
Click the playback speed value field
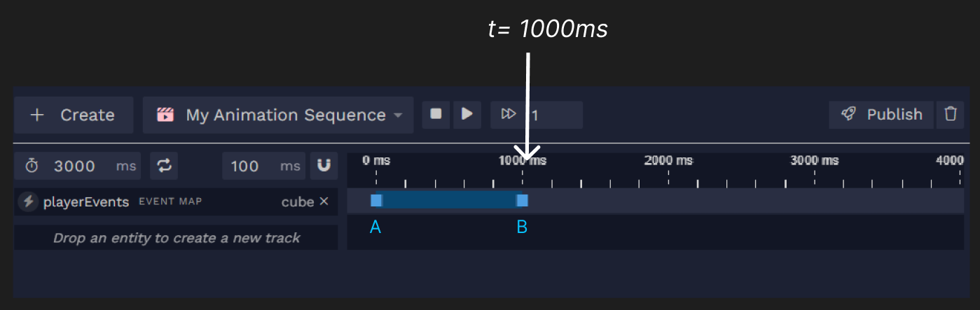coord(553,115)
